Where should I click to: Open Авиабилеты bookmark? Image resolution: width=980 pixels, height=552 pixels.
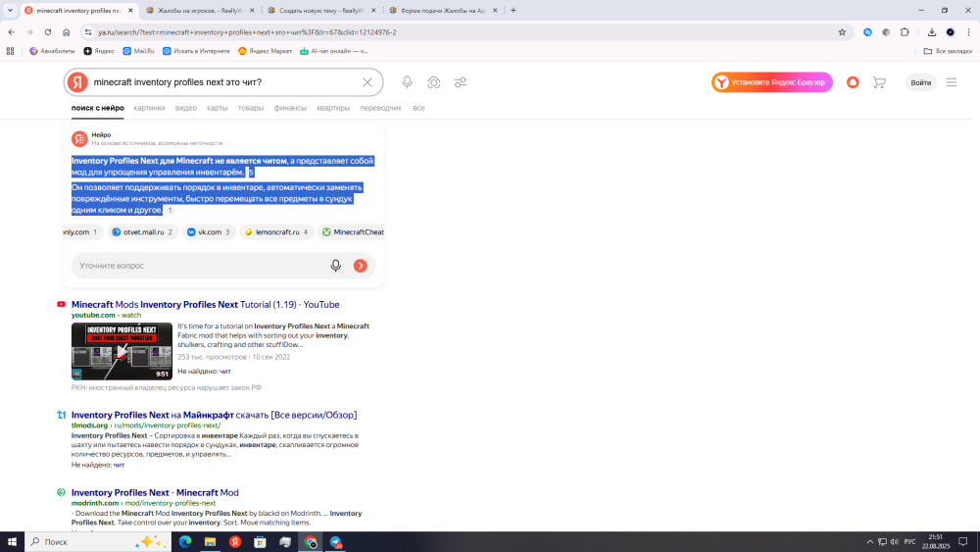click(52, 51)
